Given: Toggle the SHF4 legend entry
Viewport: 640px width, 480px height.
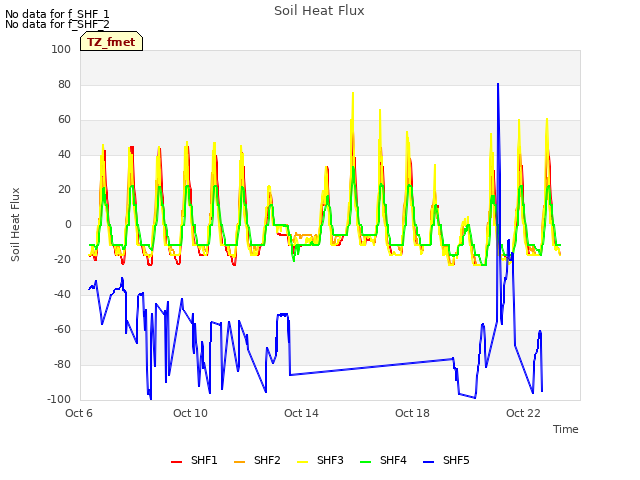Looking at the screenshot, I should [383, 460].
